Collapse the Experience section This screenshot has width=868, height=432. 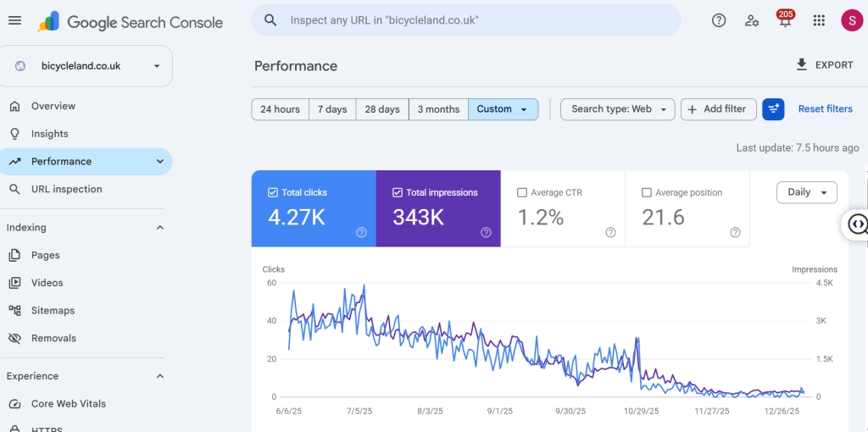pos(160,376)
